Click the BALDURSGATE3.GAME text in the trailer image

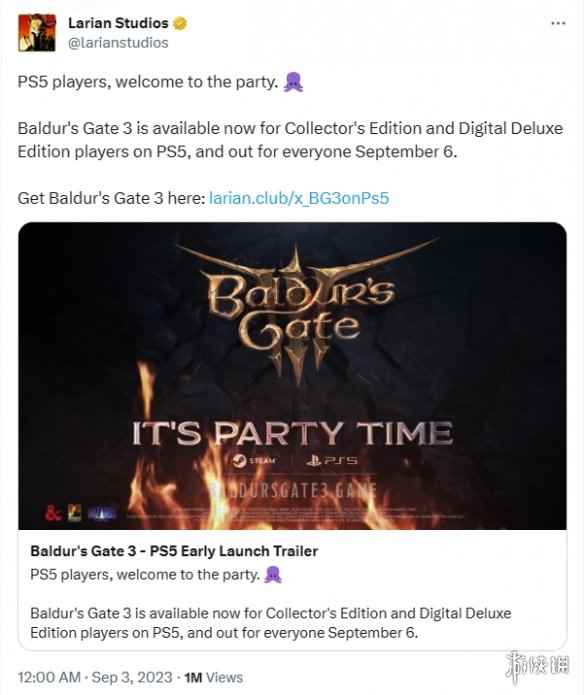(293, 491)
